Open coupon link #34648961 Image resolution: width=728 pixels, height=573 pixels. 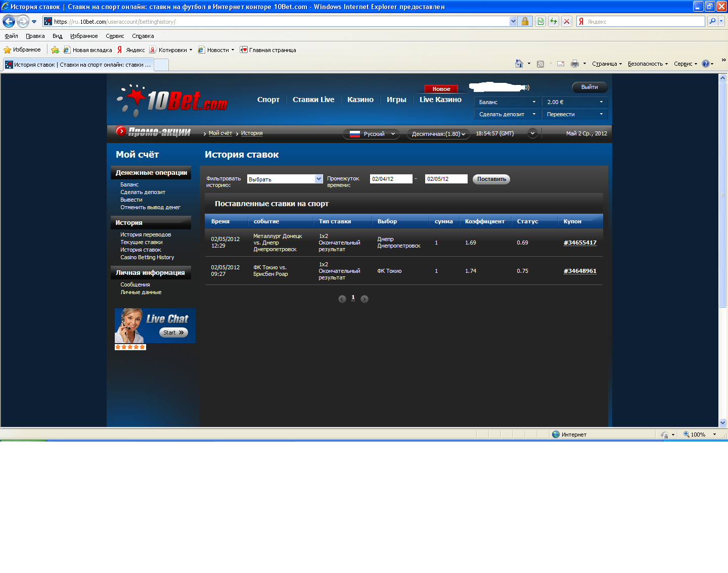tap(580, 271)
